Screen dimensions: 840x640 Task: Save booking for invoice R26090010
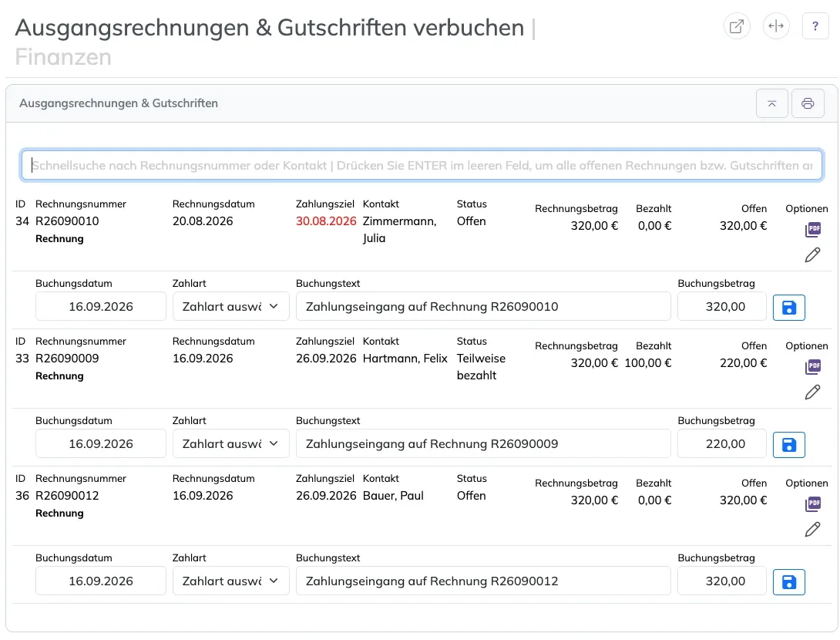[788, 307]
